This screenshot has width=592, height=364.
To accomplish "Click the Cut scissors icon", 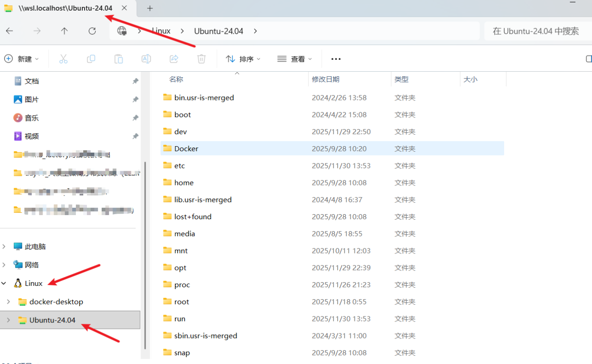I will coord(63,59).
